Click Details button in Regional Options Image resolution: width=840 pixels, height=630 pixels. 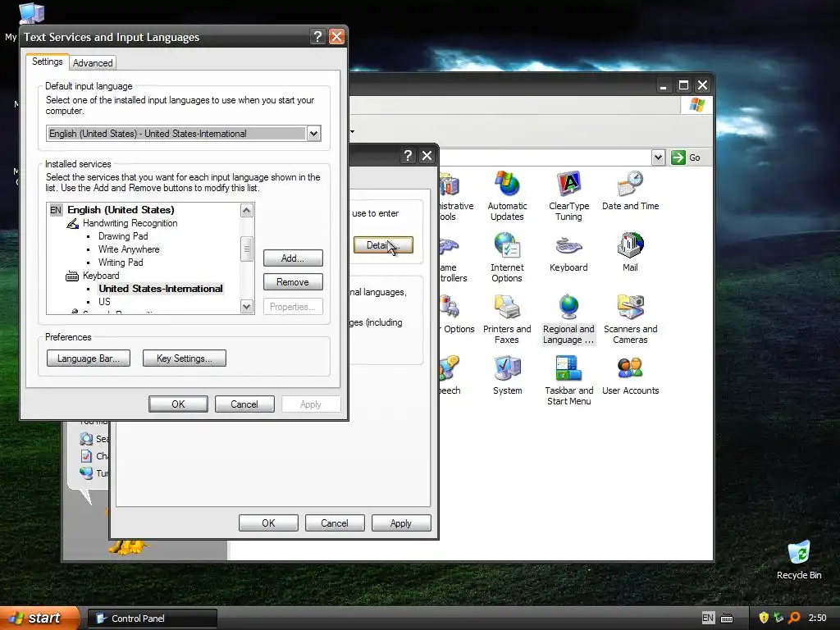pyautogui.click(x=383, y=244)
